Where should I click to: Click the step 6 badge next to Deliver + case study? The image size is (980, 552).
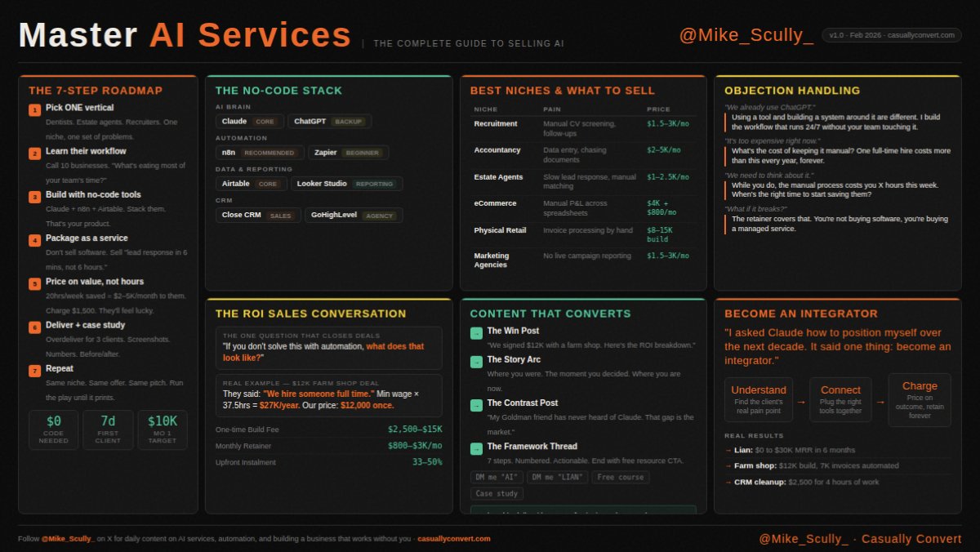34,327
